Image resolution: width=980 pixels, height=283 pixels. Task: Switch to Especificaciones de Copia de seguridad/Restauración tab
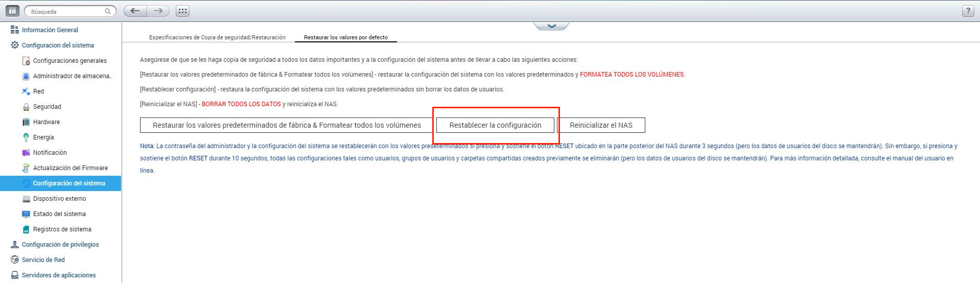[x=217, y=37]
